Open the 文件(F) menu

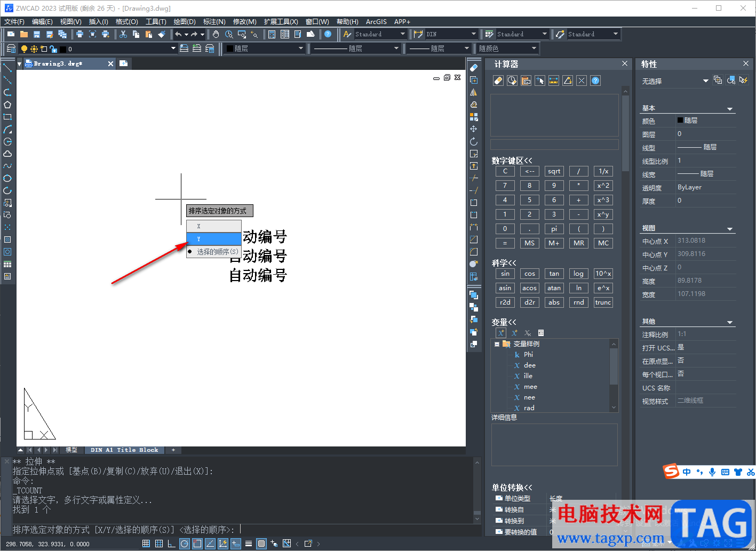click(x=14, y=22)
